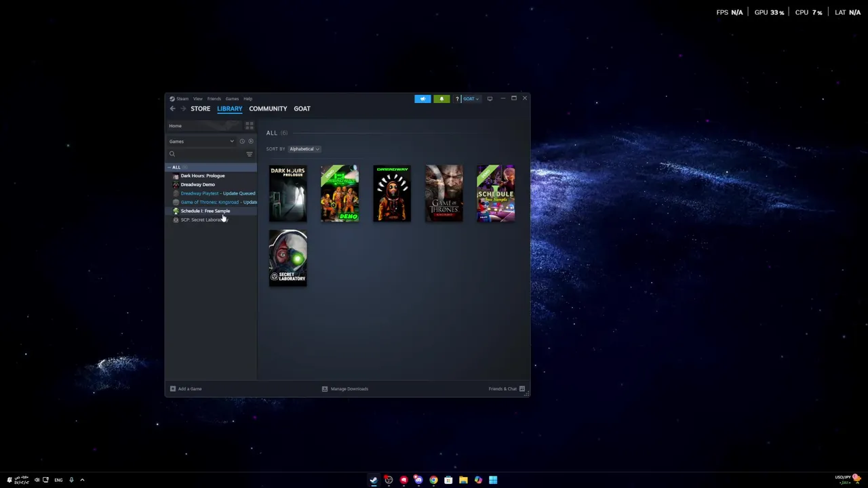Open the View menu
This screenshot has height=488, width=868.
(198, 99)
